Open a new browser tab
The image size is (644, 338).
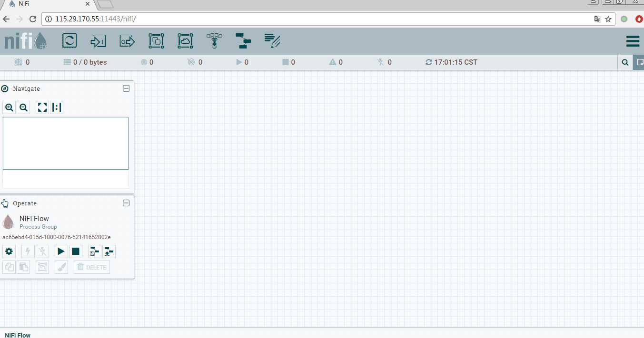click(105, 4)
